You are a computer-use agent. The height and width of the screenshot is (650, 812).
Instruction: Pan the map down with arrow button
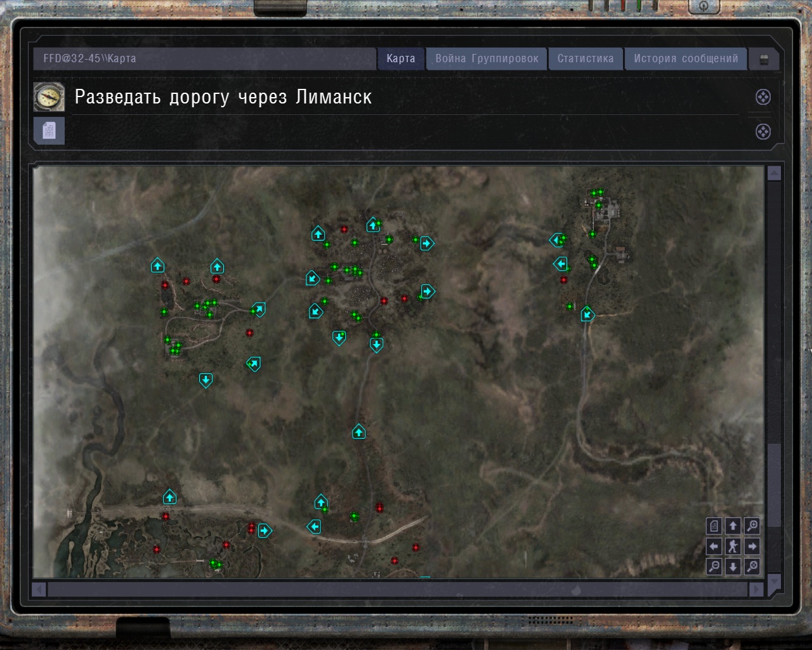[x=733, y=566]
